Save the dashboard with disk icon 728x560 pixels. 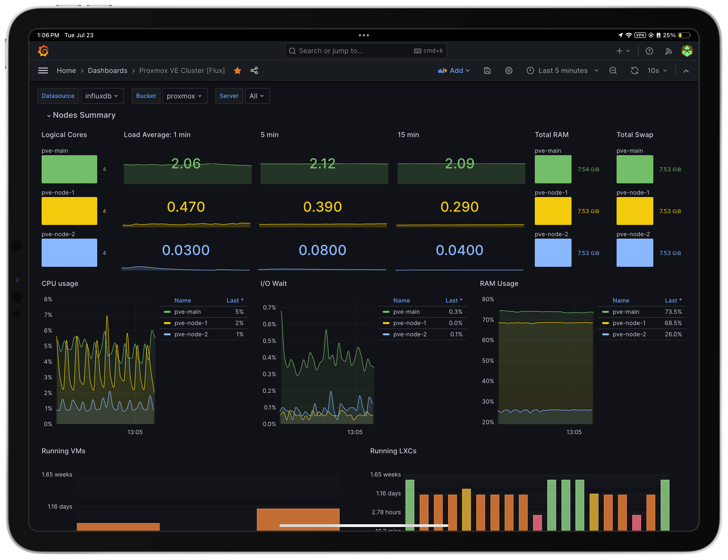(x=487, y=71)
